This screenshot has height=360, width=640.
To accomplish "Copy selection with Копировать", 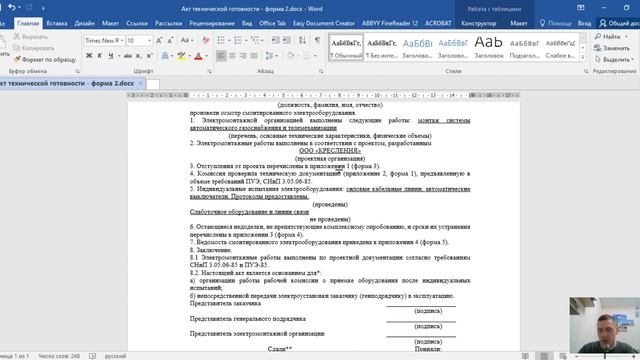I will click(x=34, y=48).
